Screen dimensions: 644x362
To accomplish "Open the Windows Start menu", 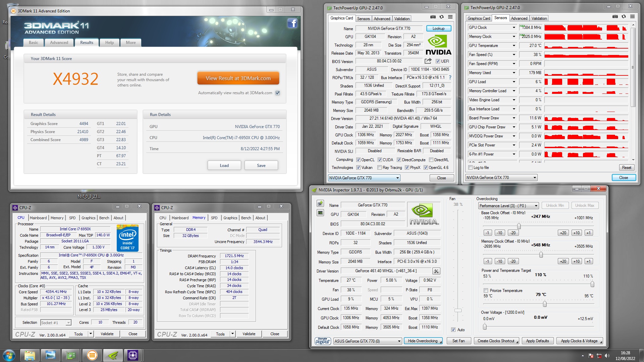I will point(9,355).
